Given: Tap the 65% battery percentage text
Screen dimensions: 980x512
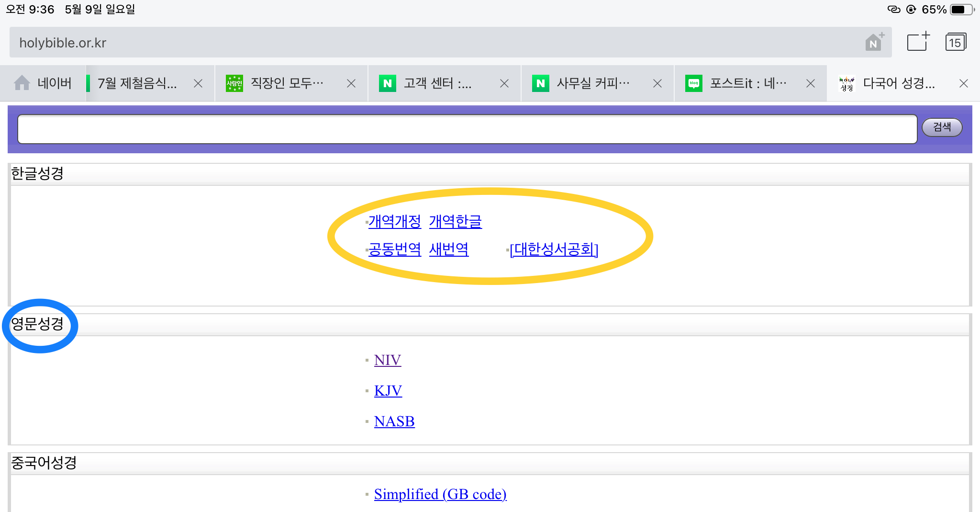Looking at the screenshot, I should (934, 10).
